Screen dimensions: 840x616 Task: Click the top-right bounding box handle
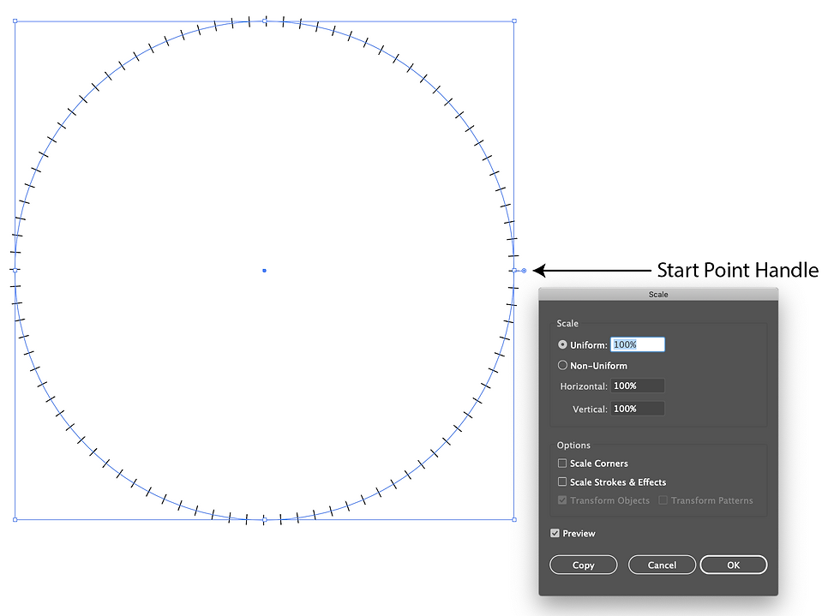pos(514,21)
